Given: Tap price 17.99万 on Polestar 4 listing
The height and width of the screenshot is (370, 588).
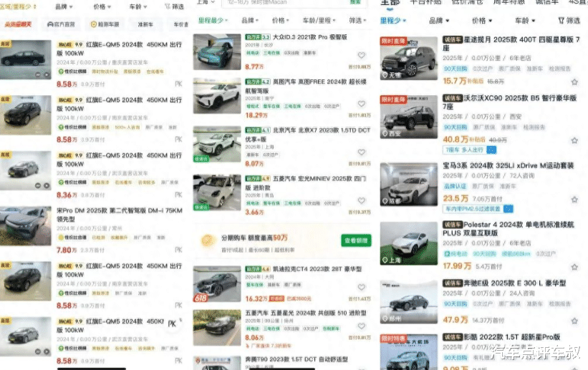Looking at the screenshot, I should (457, 266).
